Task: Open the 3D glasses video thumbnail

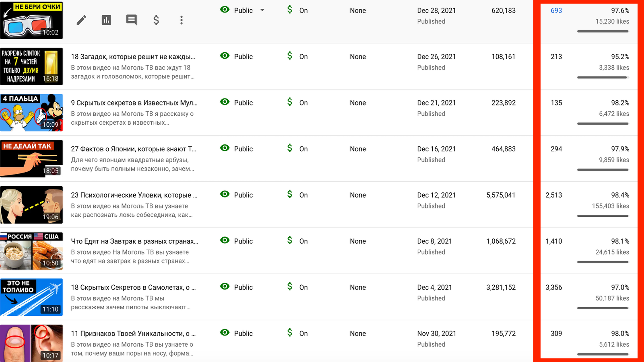Action: [x=31, y=20]
